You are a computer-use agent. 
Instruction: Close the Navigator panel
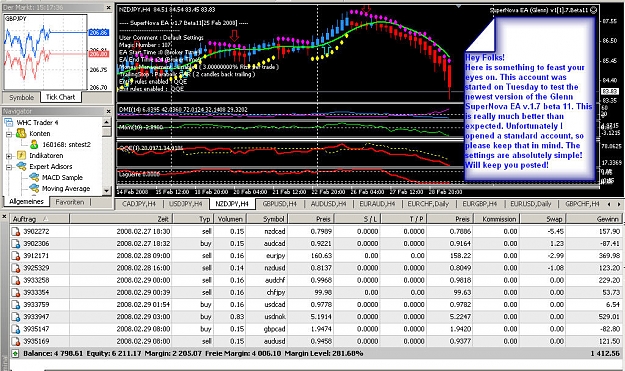pos(108,111)
